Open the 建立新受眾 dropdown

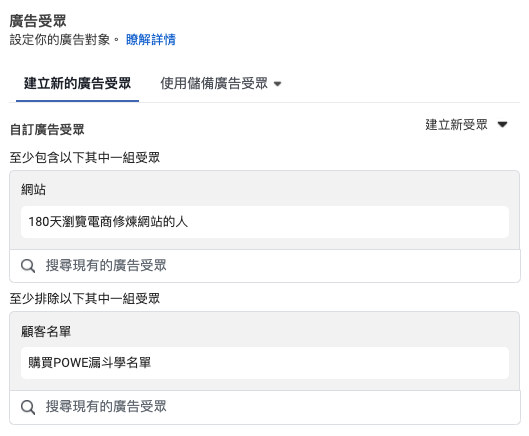click(466, 125)
